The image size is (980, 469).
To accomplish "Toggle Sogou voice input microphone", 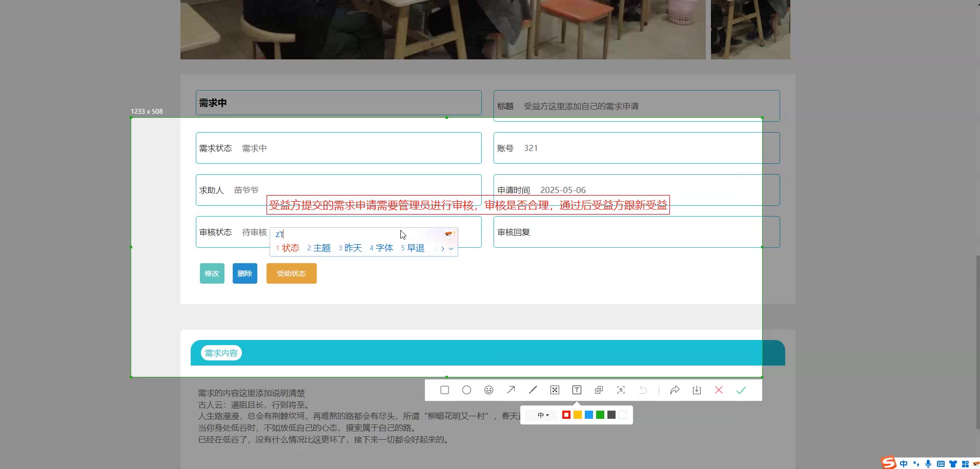I will (928, 464).
